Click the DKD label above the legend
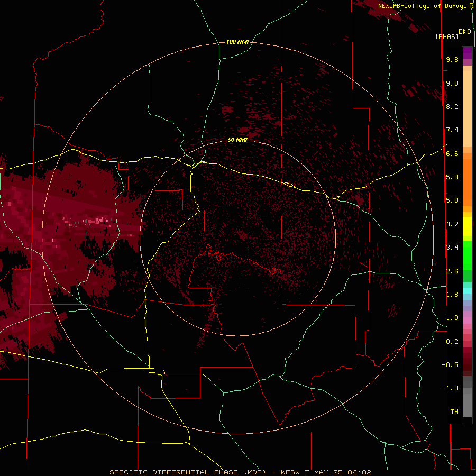 click(465, 32)
